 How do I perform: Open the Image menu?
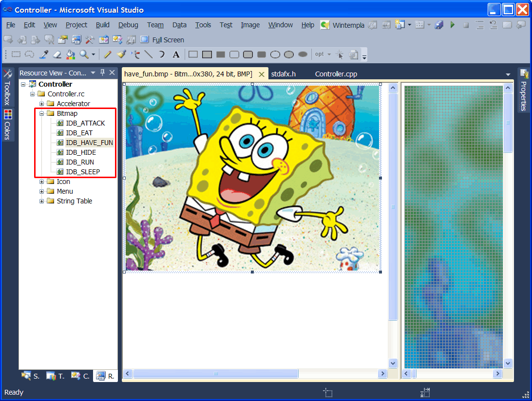[250, 25]
